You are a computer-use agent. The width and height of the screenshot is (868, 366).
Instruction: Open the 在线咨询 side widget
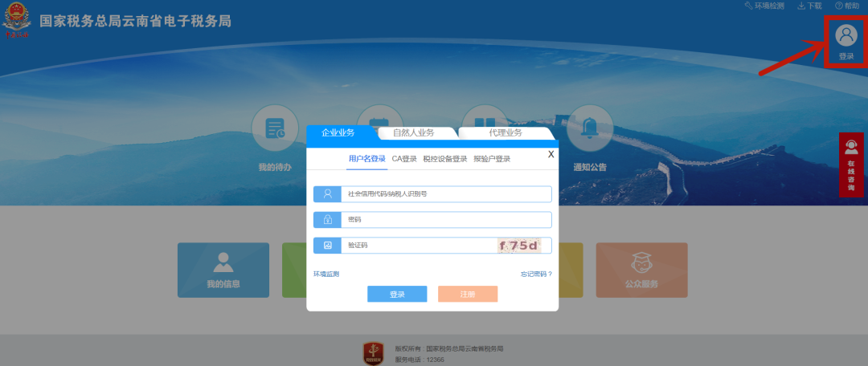click(851, 165)
